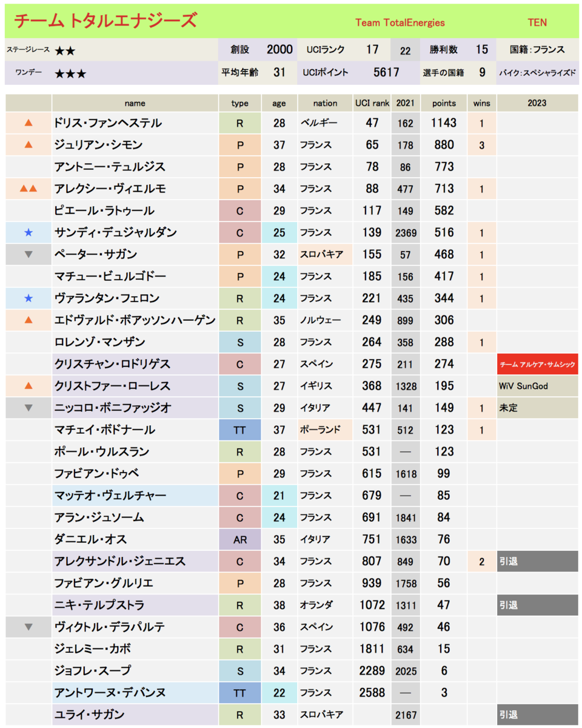The width and height of the screenshot is (582, 728).
Task: Click the age column header
Action: tap(279, 103)
